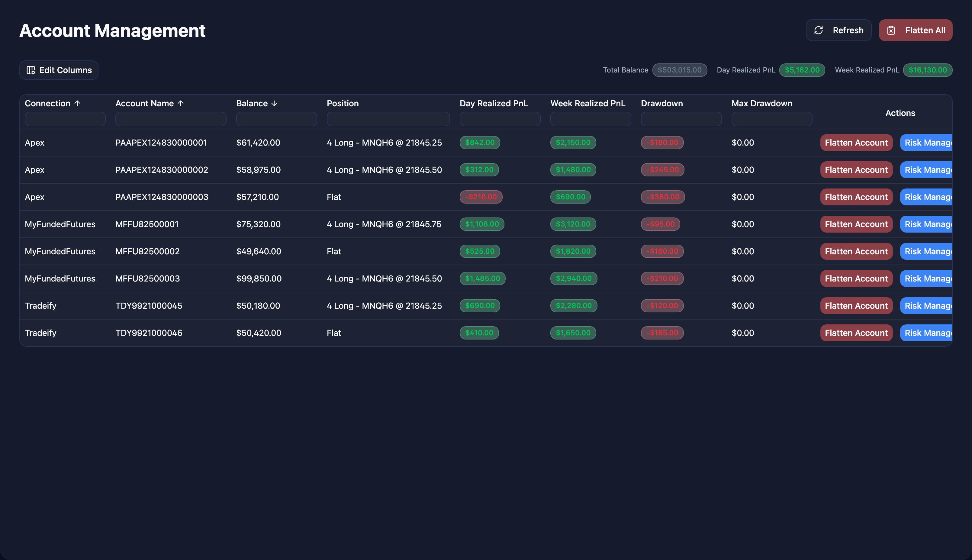This screenshot has height=560, width=972.
Task: Select account name TDY9921000046 cell
Action: pos(149,333)
